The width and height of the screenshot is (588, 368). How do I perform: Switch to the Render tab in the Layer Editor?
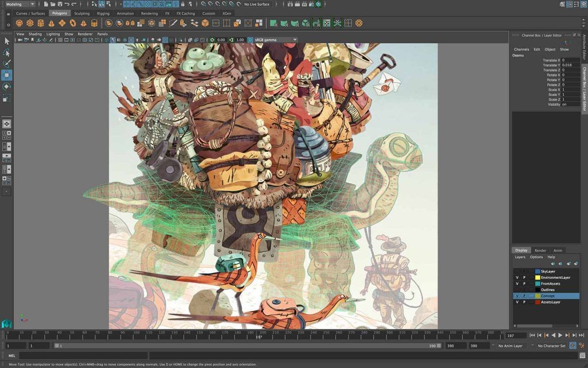tap(539, 250)
